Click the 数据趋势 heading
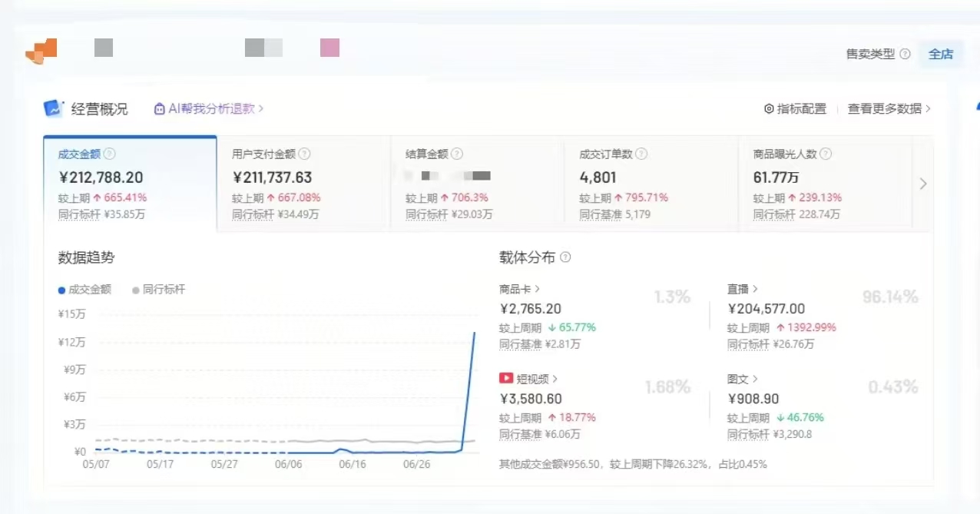This screenshot has height=514, width=980. coord(86,257)
